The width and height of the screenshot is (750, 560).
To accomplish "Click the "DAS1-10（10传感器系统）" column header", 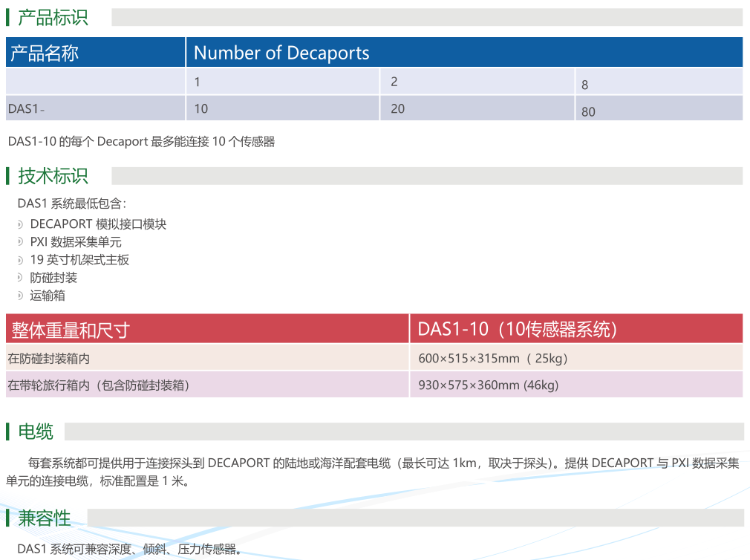I will 576,329.
